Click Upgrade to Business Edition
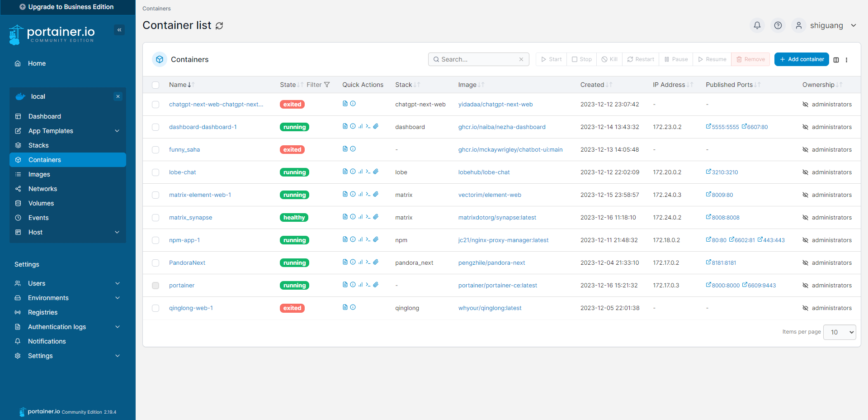 (x=67, y=7)
